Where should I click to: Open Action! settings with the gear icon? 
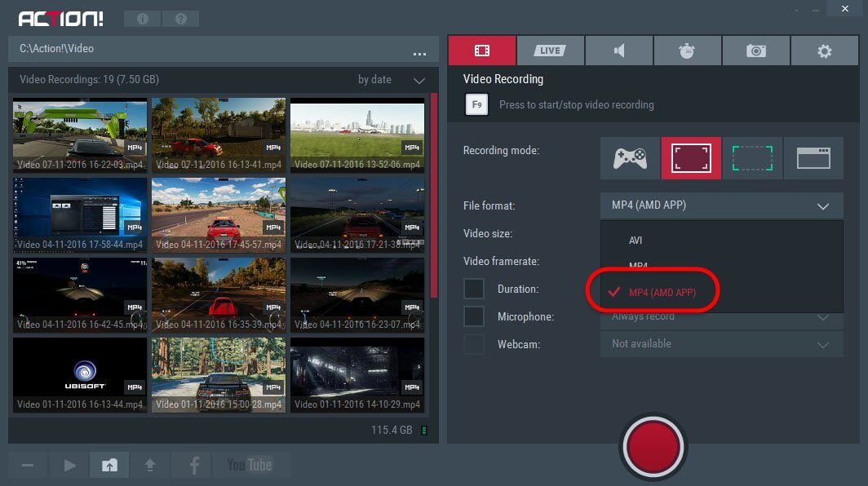[x=825, y=50]
